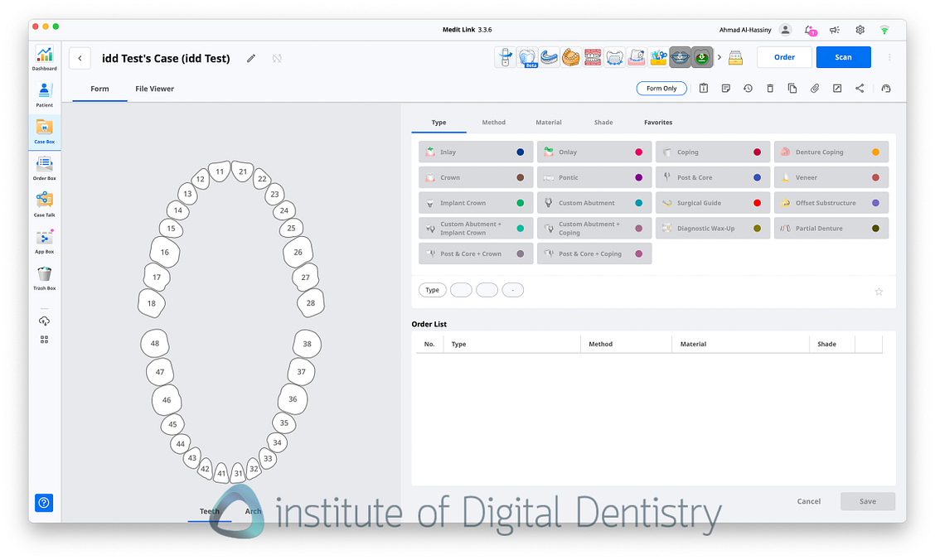The height and width of the screenshot is (560, 935).
Task: Open the shade selection dropdown chip
Action: point(512,290)
